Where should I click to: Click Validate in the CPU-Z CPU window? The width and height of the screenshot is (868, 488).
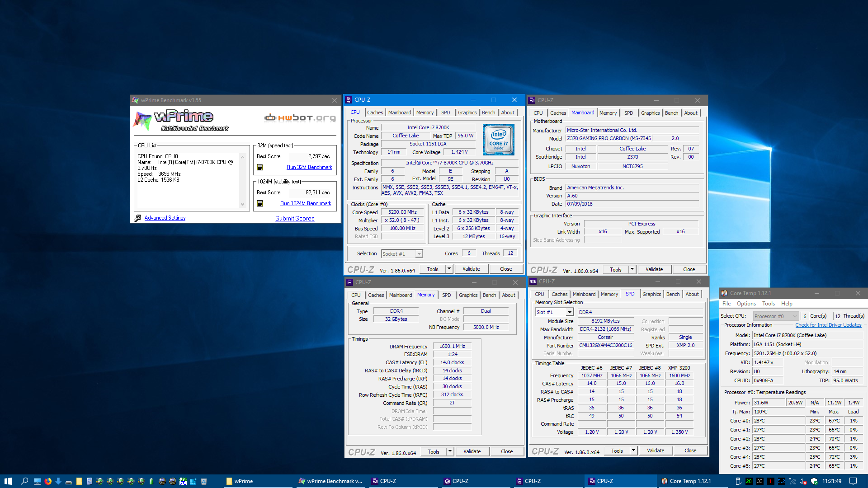[x=471, y=269]
